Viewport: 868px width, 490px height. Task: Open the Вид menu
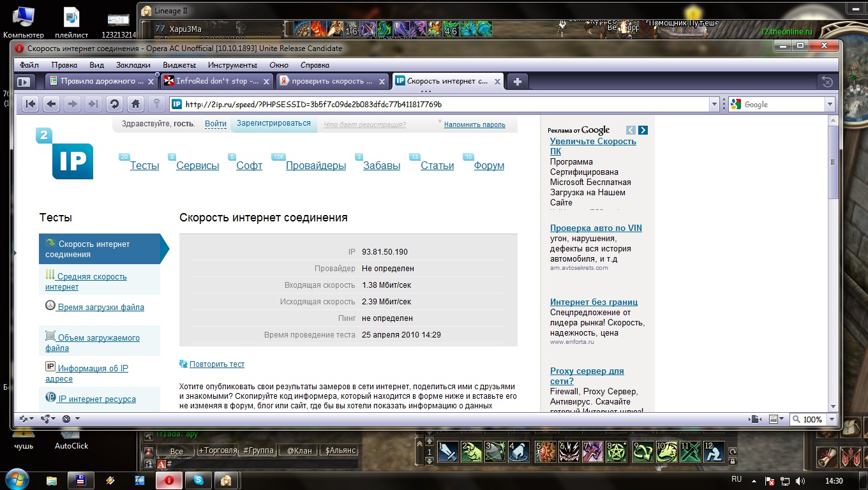[96, 64]
